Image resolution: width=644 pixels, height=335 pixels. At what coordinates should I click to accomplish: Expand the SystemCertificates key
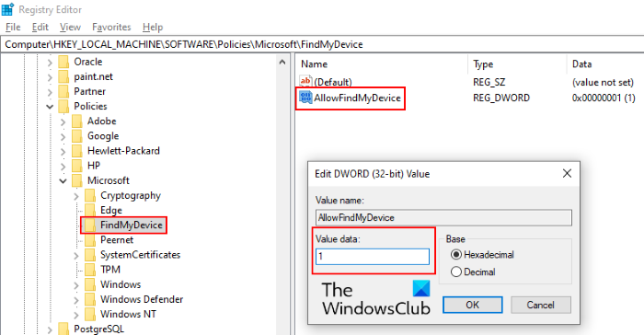(x=76, y=255)
